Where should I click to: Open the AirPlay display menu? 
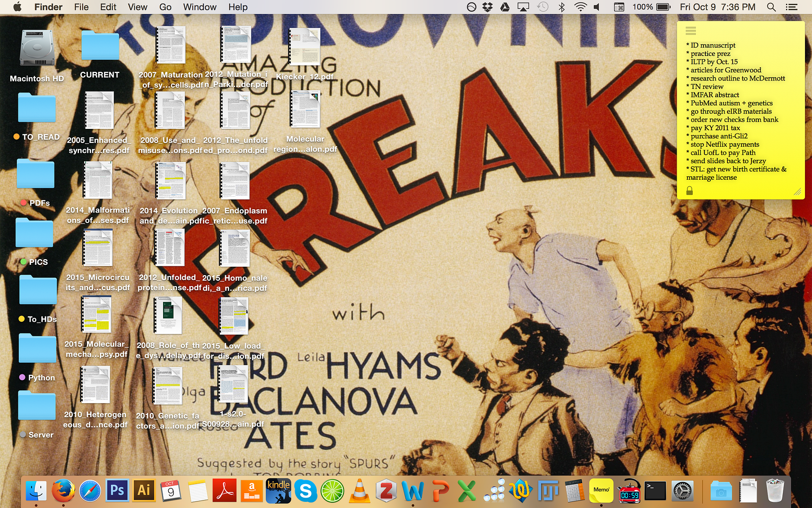click(523, 7)
